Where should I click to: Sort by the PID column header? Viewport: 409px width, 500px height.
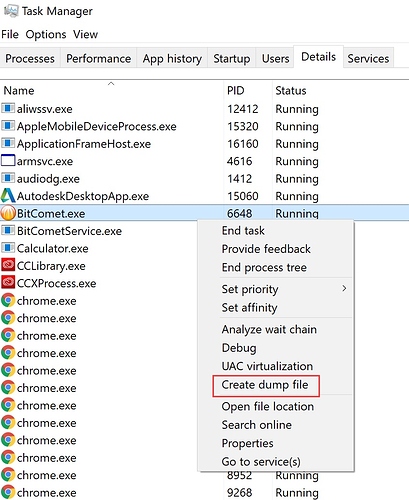(x=236, y=90)
